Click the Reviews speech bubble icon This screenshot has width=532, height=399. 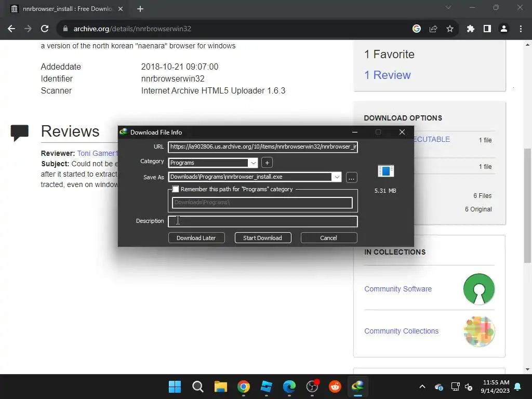(x=20, y=132)
